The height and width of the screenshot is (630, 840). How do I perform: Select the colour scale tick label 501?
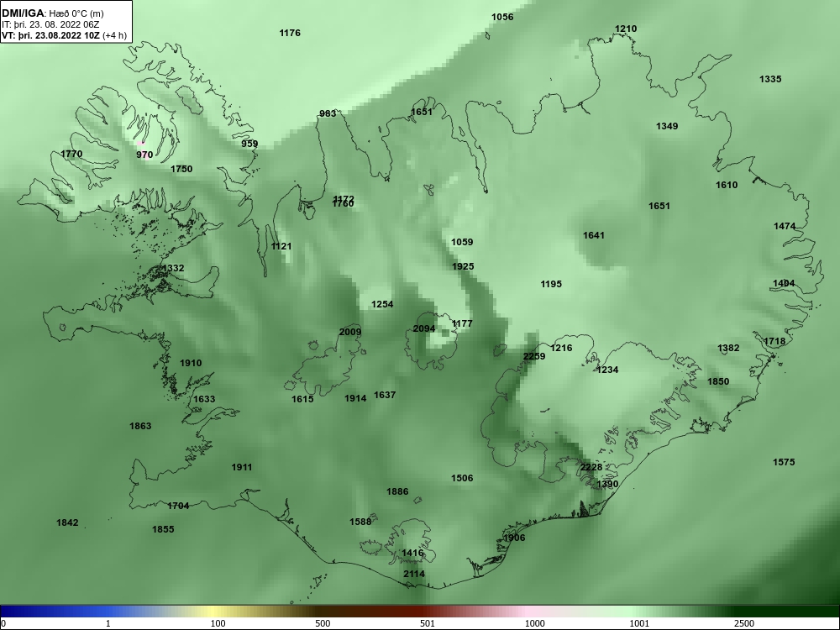(428, 623)
